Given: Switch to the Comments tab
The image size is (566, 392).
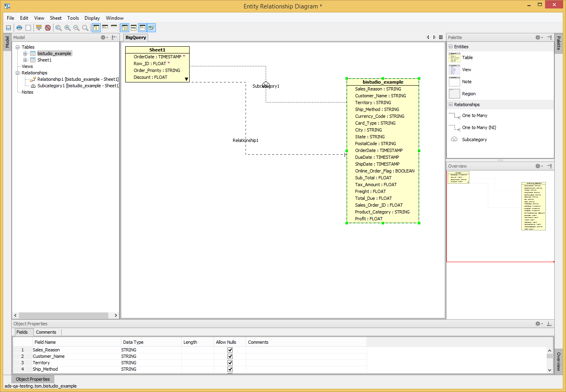Looking at the screenshot, I should pyautogui.click(x=46, y=332).
